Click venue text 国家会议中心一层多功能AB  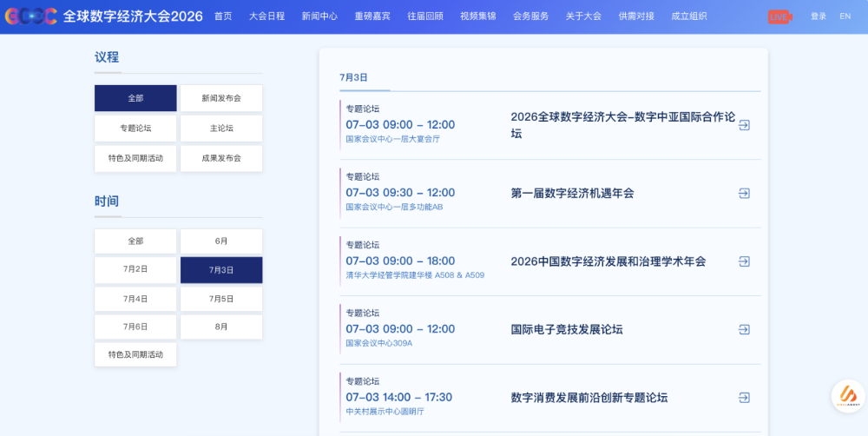pyautogui.click(x=394, y=208)
